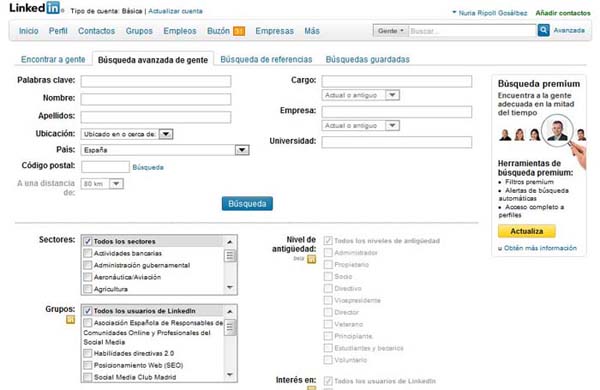Click Sectores list scroll-up arrow

pyautogui.click(x=230, y=242)
